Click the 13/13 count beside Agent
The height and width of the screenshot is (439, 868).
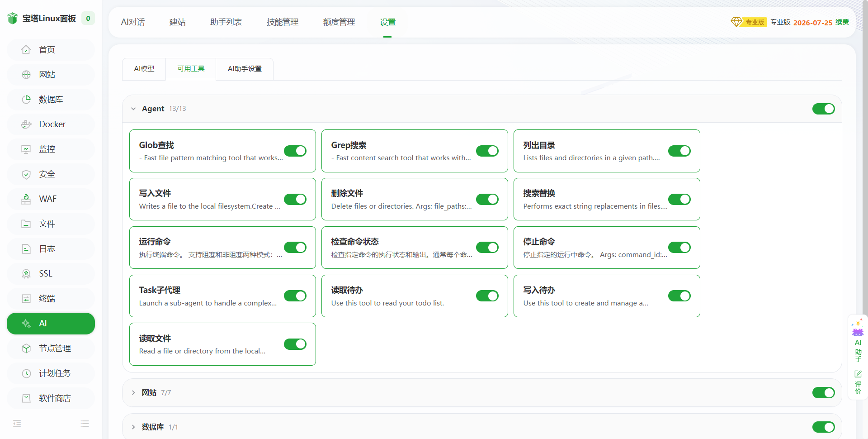coord(178,109)
